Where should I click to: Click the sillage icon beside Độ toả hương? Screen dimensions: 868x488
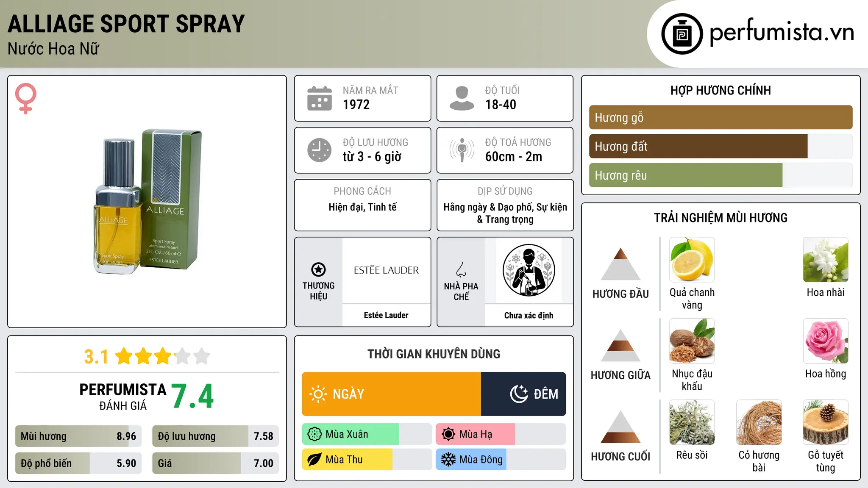coord(462,150)
